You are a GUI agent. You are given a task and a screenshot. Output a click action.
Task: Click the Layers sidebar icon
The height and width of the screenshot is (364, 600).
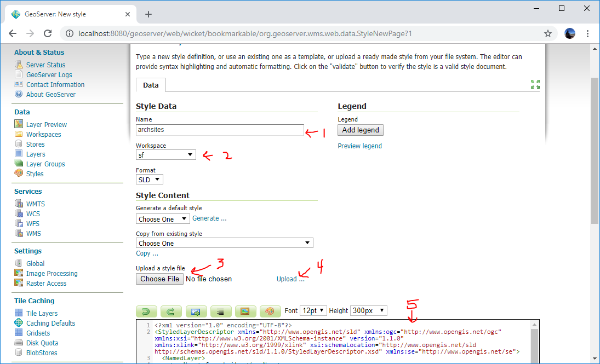[x=19, y=154]
